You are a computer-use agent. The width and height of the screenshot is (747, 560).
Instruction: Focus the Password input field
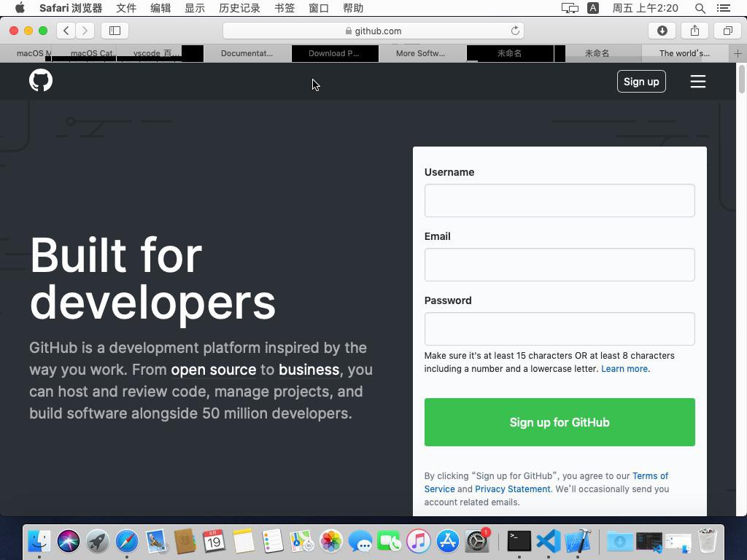coord(560,329)
